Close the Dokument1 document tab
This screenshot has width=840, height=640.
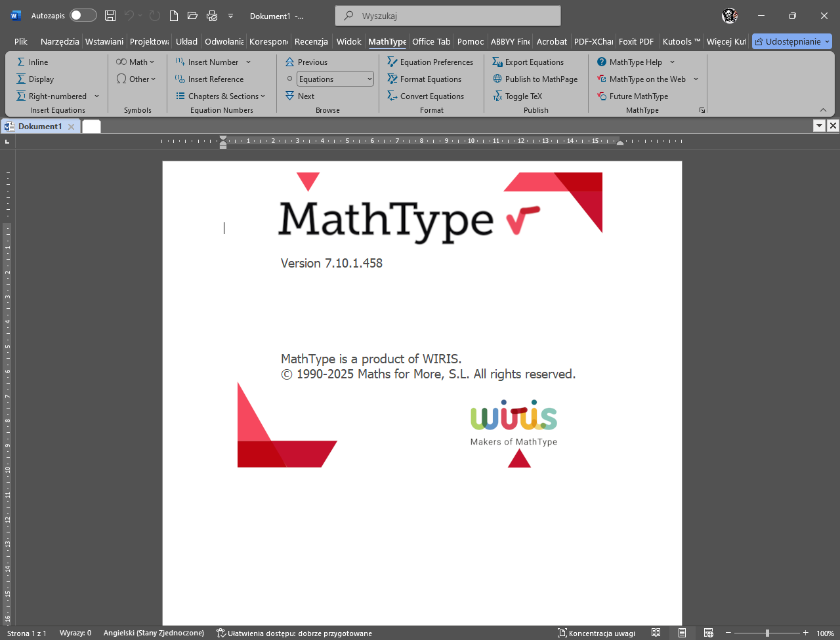(72, 127)
